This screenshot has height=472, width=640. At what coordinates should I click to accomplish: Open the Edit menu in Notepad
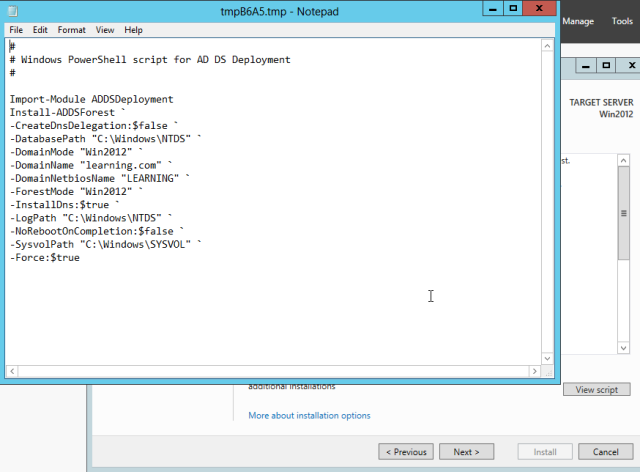tap(40, 30)
